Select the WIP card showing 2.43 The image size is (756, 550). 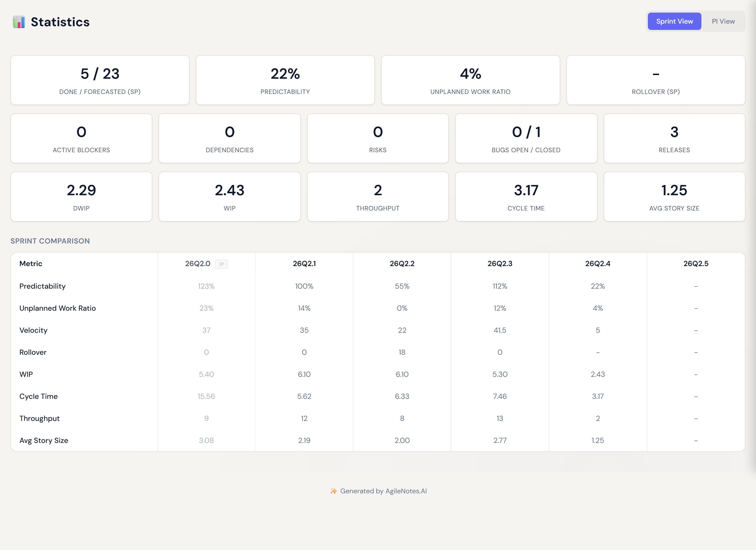pos(230,197)
